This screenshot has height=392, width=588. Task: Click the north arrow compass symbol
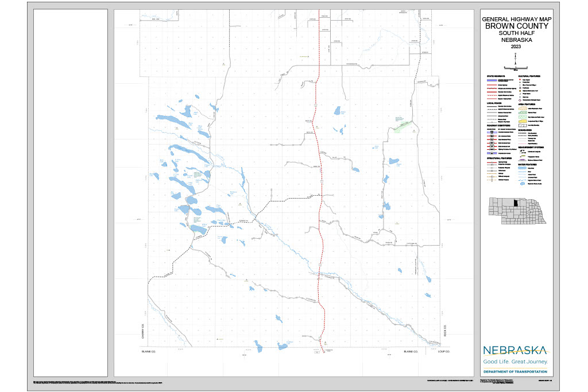point(516,59)
